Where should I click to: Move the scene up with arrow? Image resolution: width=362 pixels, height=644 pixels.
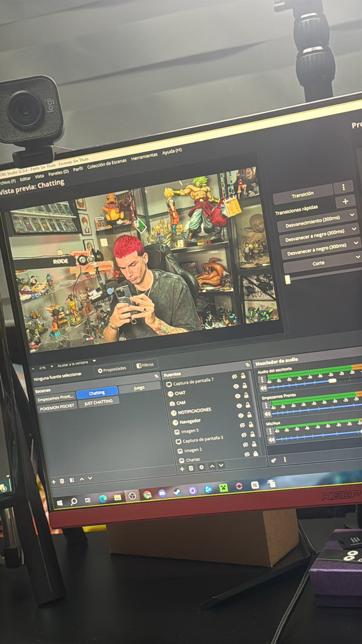click(82, 479)
